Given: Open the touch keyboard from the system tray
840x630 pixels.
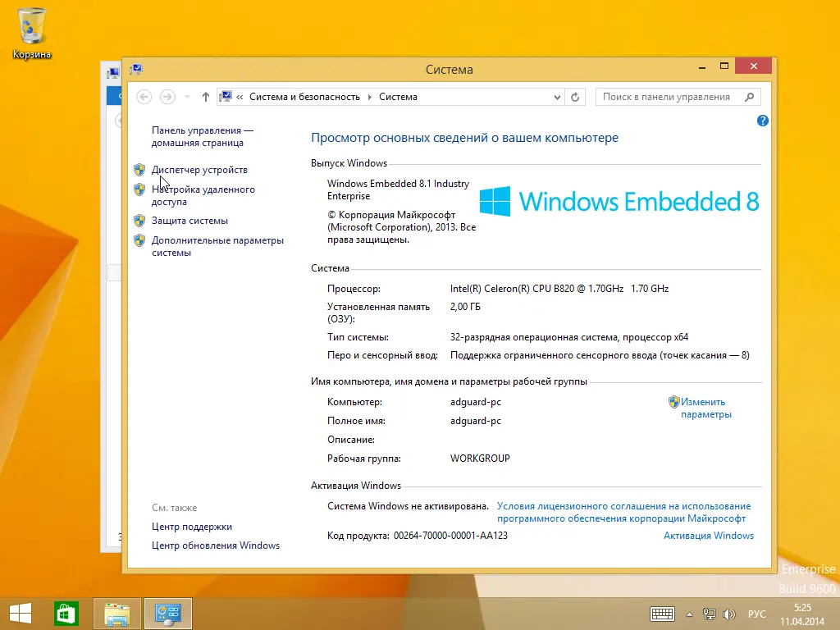Looking at the screenshot, I should (661, 614).
